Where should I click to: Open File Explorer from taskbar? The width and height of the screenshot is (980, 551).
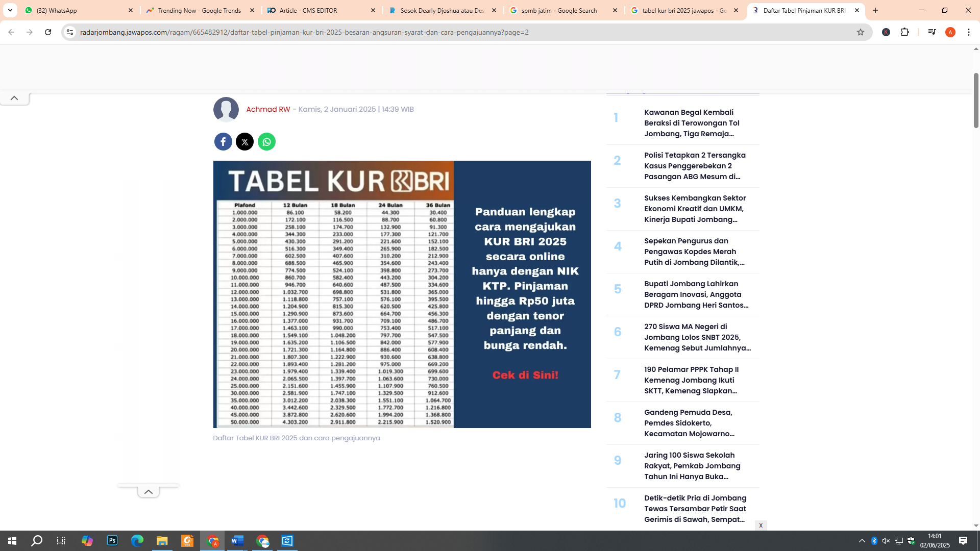(x=162, y=541)
